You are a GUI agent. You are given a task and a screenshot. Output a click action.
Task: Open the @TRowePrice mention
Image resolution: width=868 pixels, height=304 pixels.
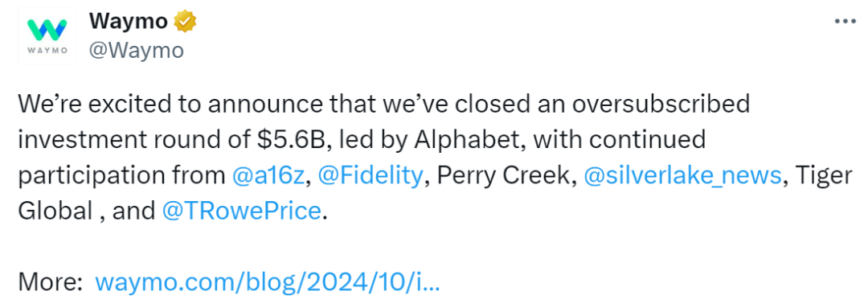241,211
